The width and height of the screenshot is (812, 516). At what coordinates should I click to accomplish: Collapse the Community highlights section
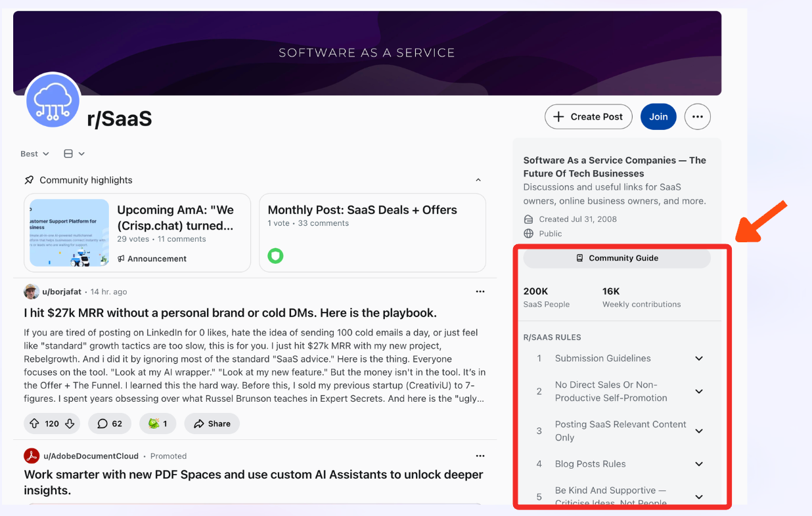click(478, 180)
